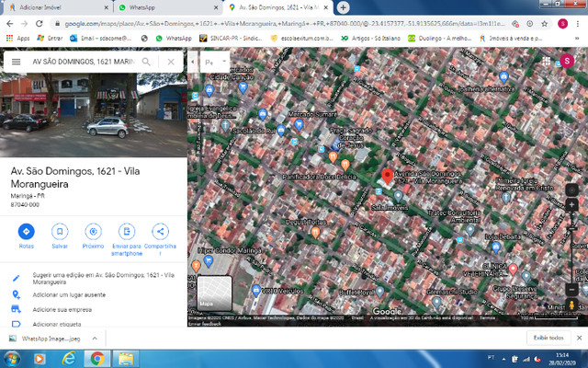Show hidden system tray icons

503,359
